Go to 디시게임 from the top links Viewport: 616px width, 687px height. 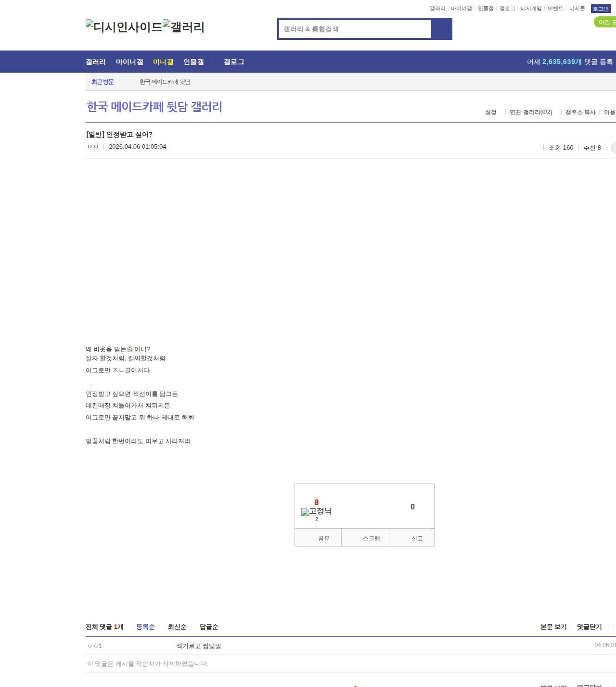point(531,9)
